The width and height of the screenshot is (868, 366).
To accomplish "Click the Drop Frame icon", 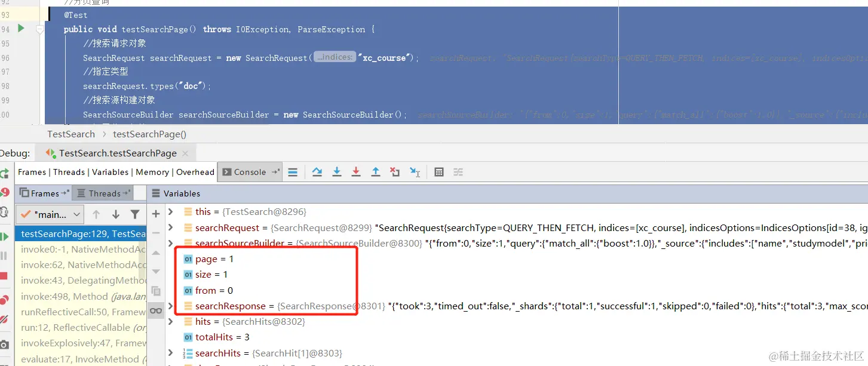I will click(395, 172).
